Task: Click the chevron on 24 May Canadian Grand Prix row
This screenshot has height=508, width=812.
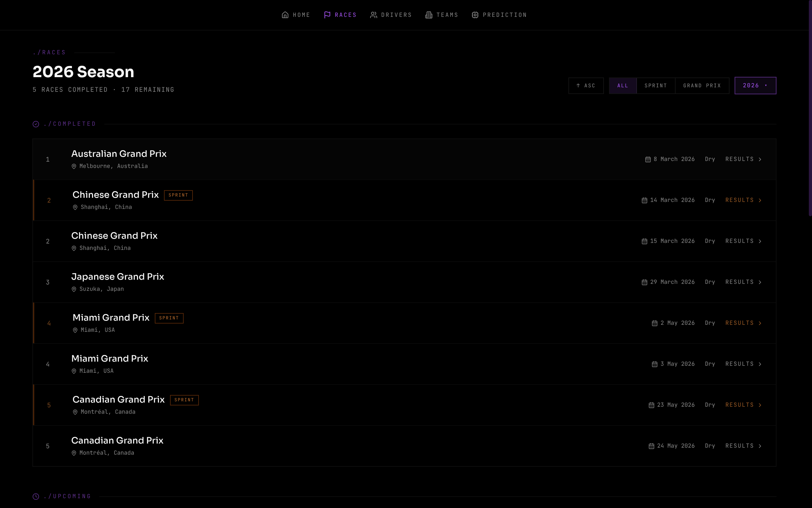Action: tap(760, 446)
